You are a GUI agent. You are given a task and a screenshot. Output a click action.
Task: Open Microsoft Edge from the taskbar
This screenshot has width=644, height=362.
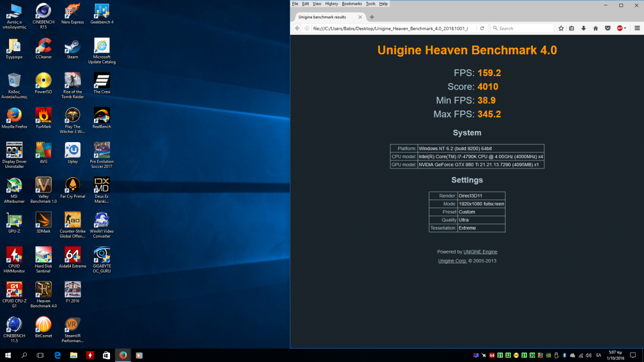(57, 355)
